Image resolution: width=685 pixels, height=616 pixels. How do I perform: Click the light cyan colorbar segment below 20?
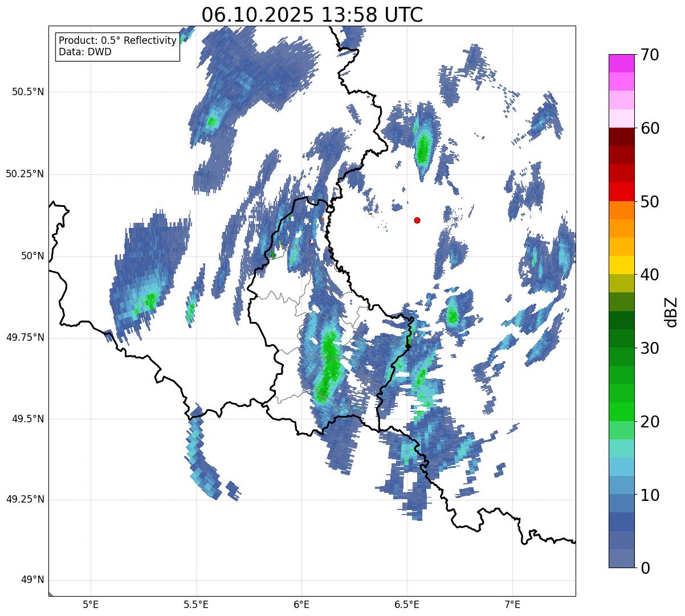[621, 448]
